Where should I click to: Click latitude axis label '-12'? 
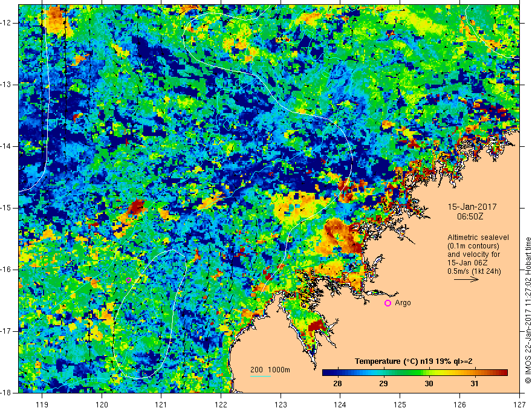6,23
